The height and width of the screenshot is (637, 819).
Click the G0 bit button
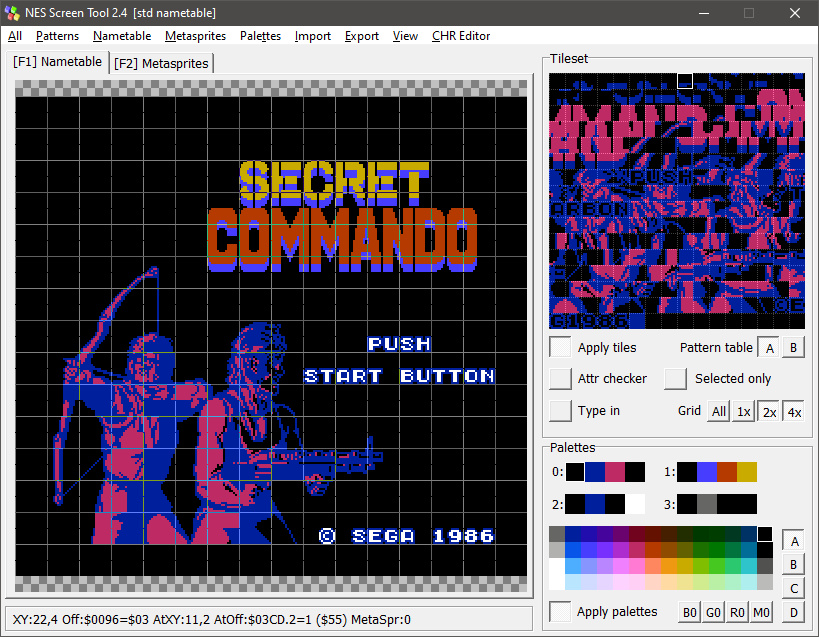[x=713, y=612]
